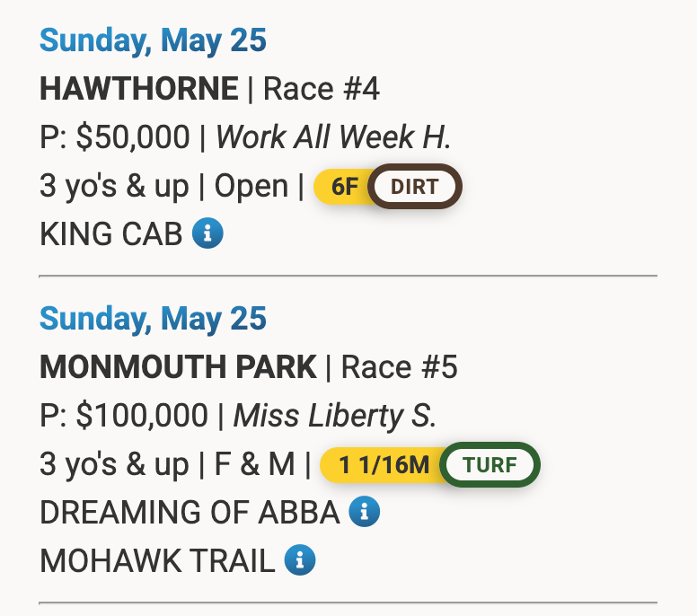Click the $100,000 purse text
Screen dimensions: 697x616
click(142, 416)
